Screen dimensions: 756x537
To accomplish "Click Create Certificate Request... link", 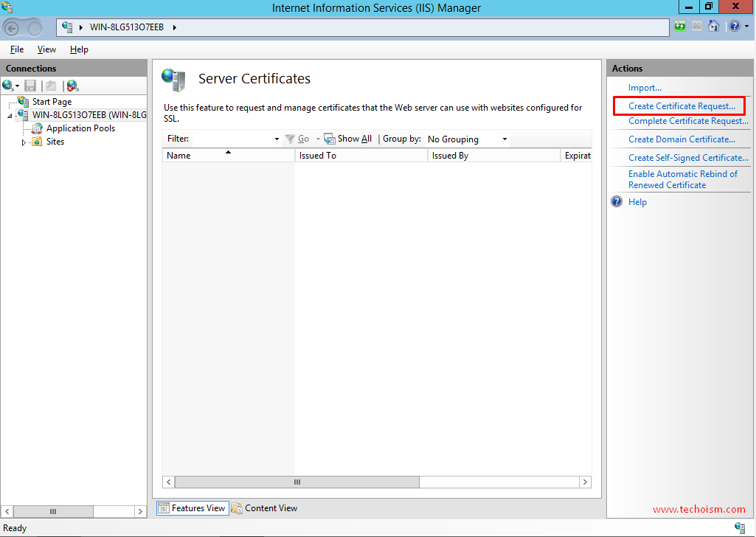I will (682, 106).
